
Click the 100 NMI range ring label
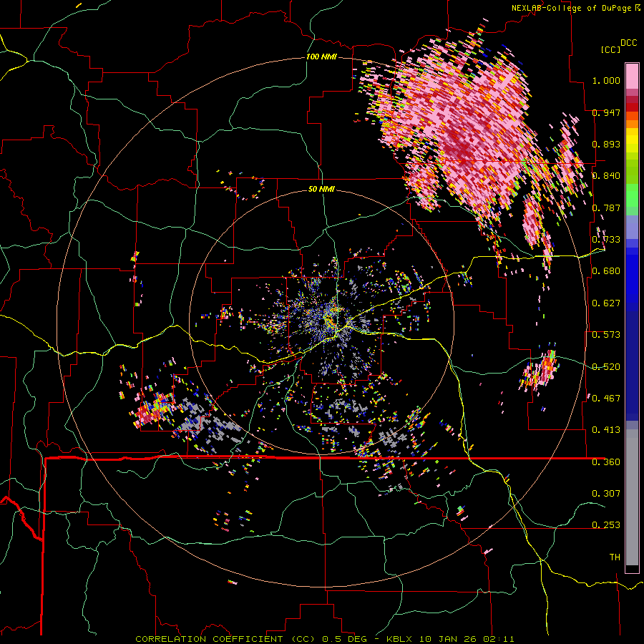[x=321, y=57]
